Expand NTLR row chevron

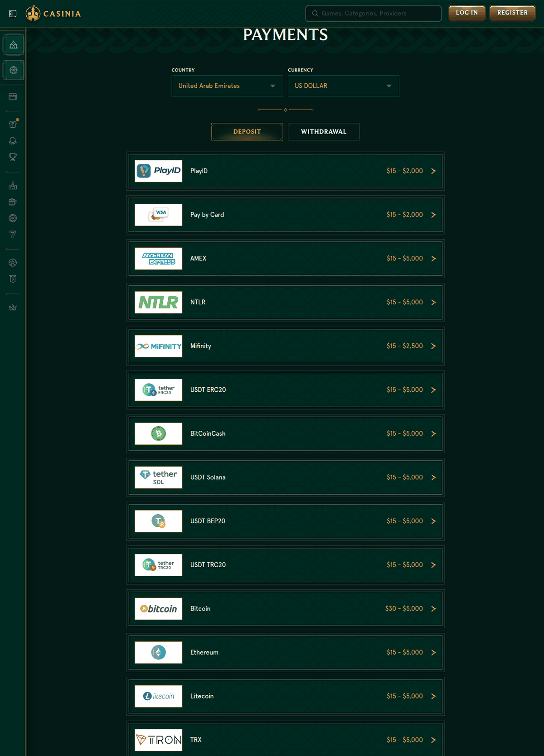pos(433,303)
